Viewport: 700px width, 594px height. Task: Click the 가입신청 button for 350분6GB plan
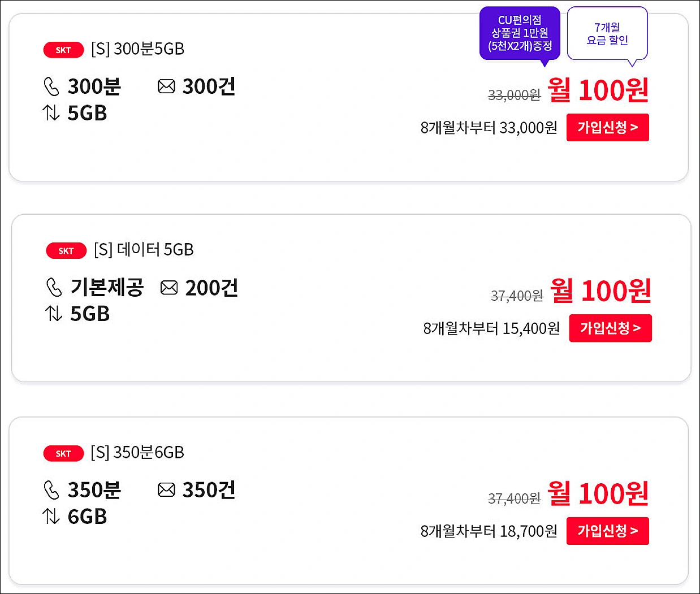pos(607,531)
